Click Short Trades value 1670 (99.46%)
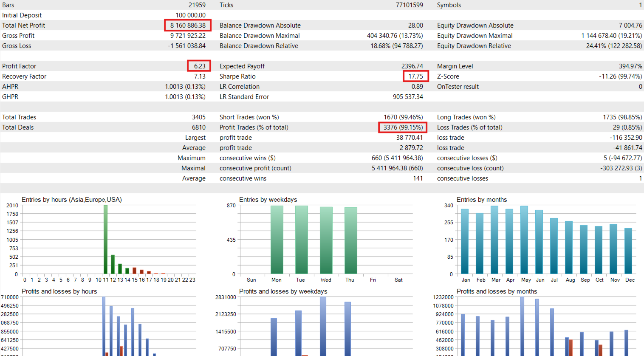Viewport: 644px width, 356px height. click(x=403, y=117)
